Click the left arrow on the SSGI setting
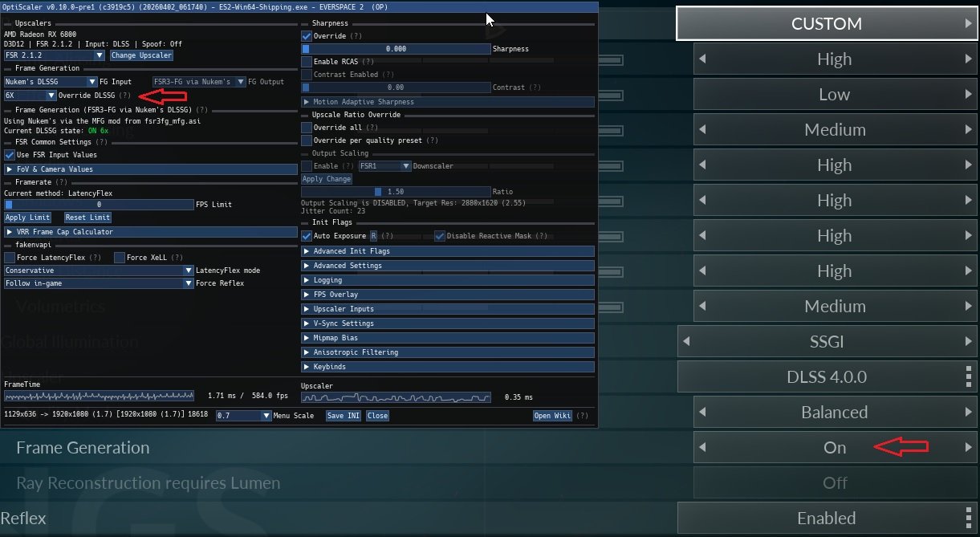The image size is (980, 537). point(686,342)
